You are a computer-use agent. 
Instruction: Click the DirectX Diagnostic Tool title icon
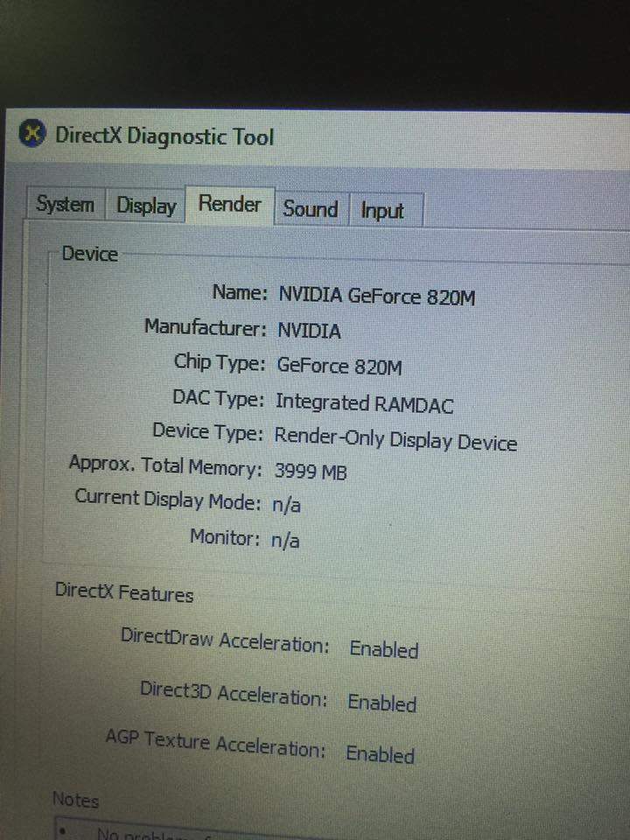(x=32, y=135)
